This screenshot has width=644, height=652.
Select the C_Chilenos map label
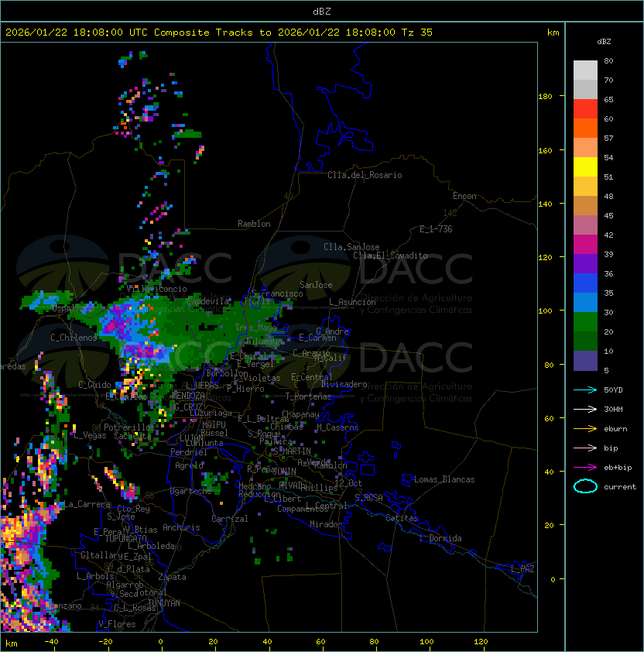(74, 338)
